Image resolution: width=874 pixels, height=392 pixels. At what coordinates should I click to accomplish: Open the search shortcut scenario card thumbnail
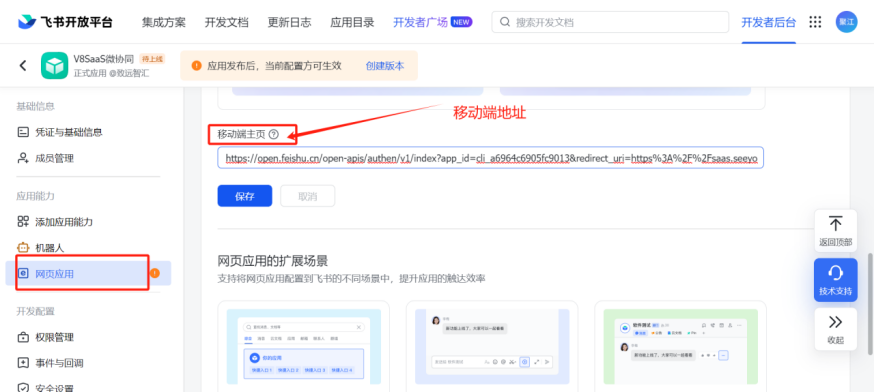(304, 346)
